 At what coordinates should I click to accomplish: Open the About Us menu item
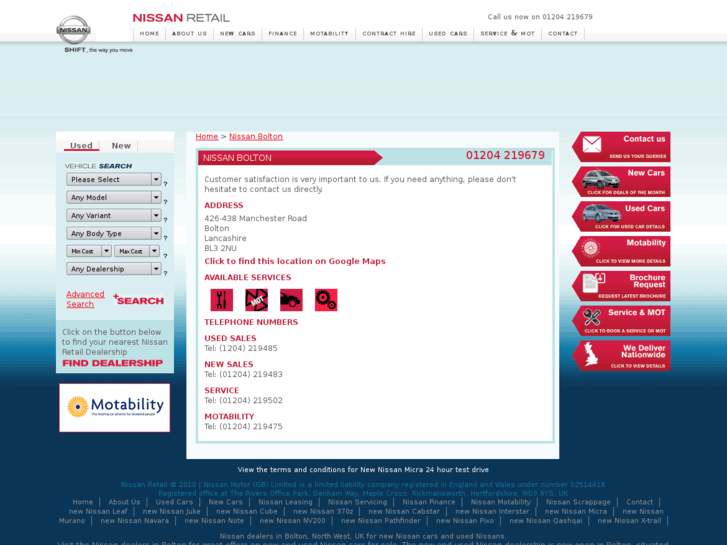[x=189, y=33]
